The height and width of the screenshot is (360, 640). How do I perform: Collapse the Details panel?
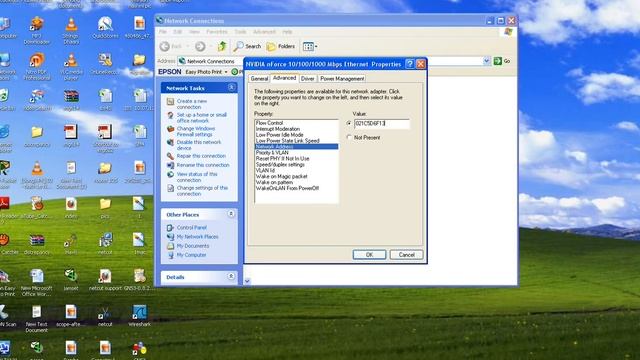(x=231, y=277)
